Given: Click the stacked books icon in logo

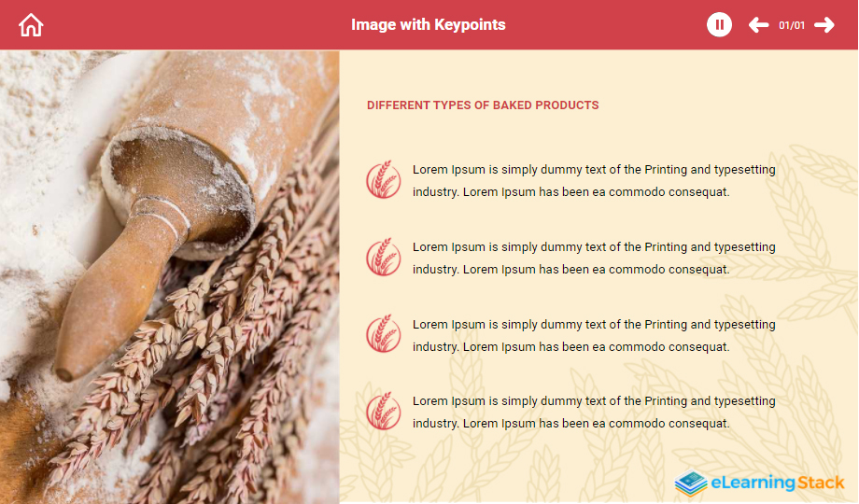Looking at the screenshot, I should point(691,483).
